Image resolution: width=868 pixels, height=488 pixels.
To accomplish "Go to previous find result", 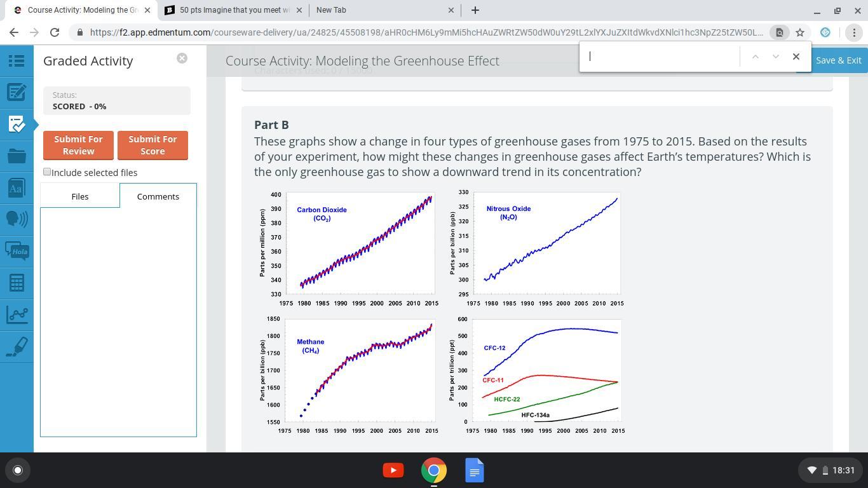I will point(755,57).
